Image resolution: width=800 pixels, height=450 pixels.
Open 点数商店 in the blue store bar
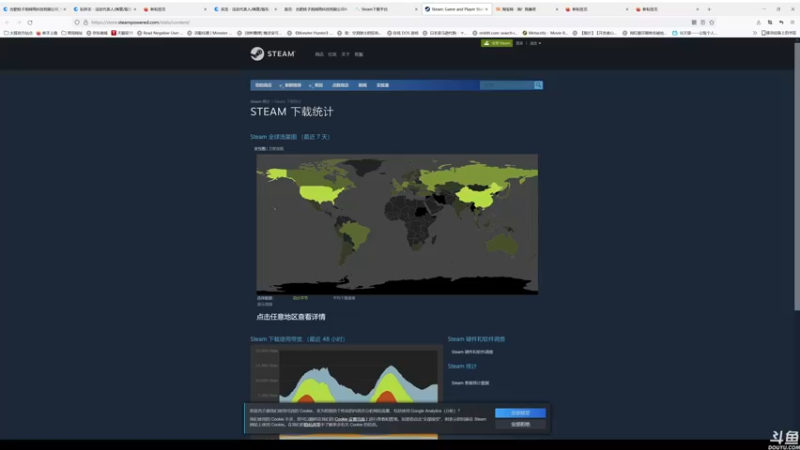(340, 85)
